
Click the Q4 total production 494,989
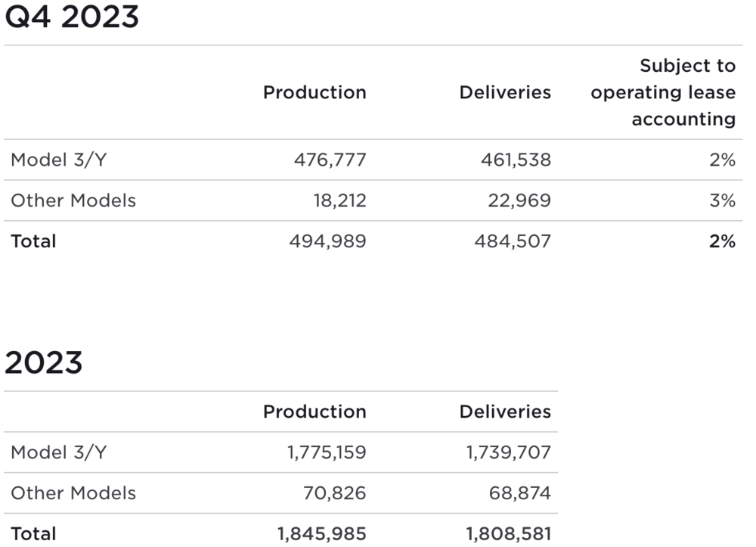coord(327,241)
